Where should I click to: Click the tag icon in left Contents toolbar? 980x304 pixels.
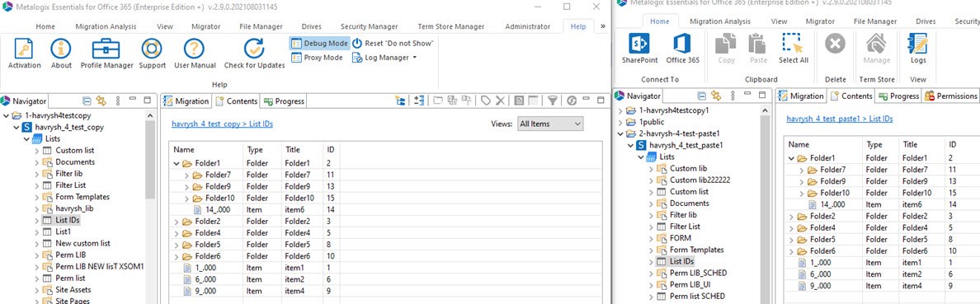click(x=486, y=101)
